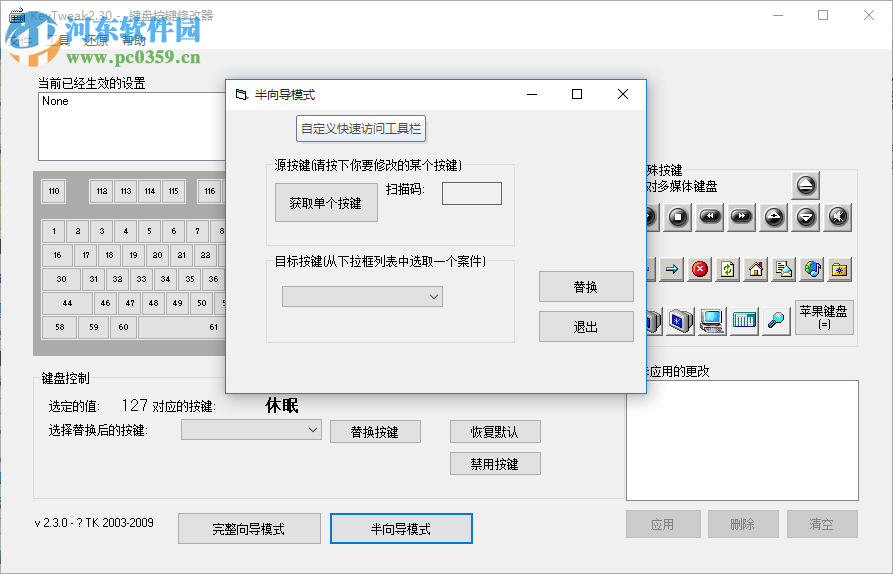The height and width of the screenshot is (574, 893).
Task: Click the spacebar key 61
Action: pos(182,327)
